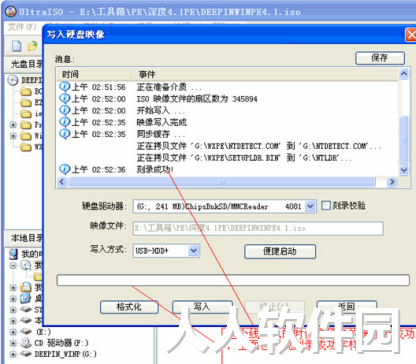
Task: Click the New file toolbar icon in UltraISO
Action: [x=16, y=46]
